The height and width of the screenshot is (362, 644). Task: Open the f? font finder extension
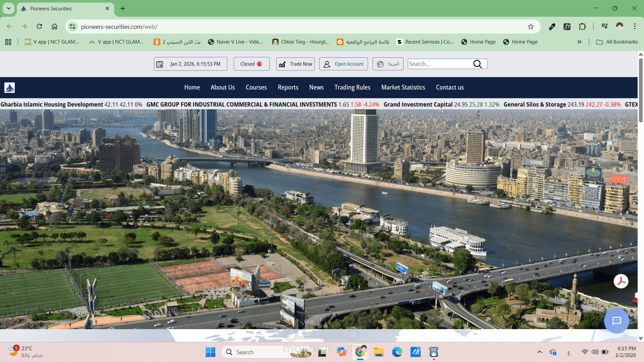(x=567, y=26)
